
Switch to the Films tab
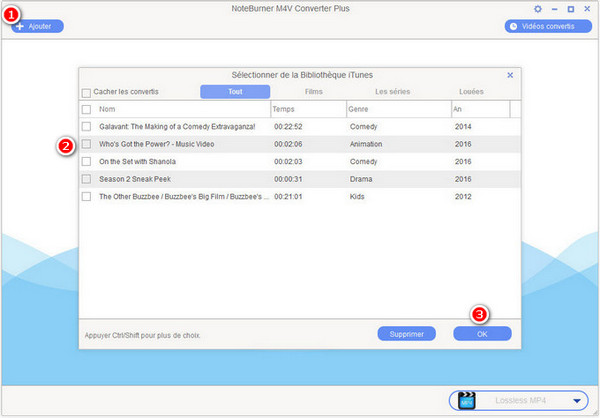(314, 91)
